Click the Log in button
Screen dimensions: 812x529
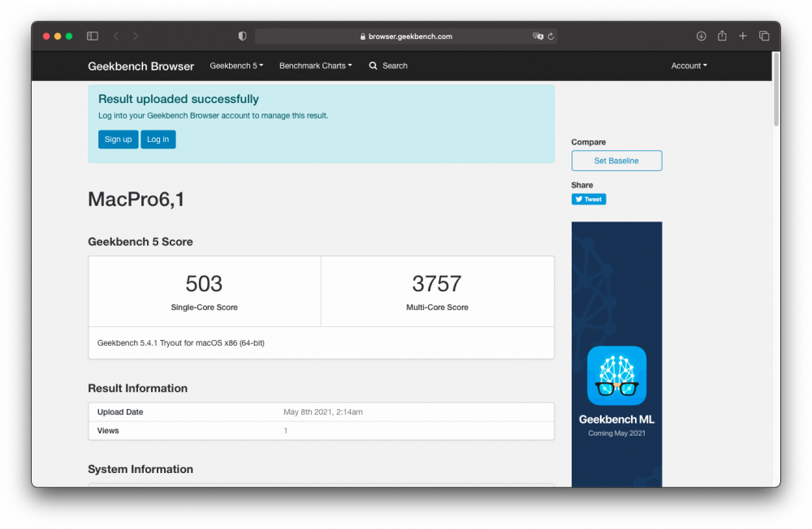(x=158, y=140)
